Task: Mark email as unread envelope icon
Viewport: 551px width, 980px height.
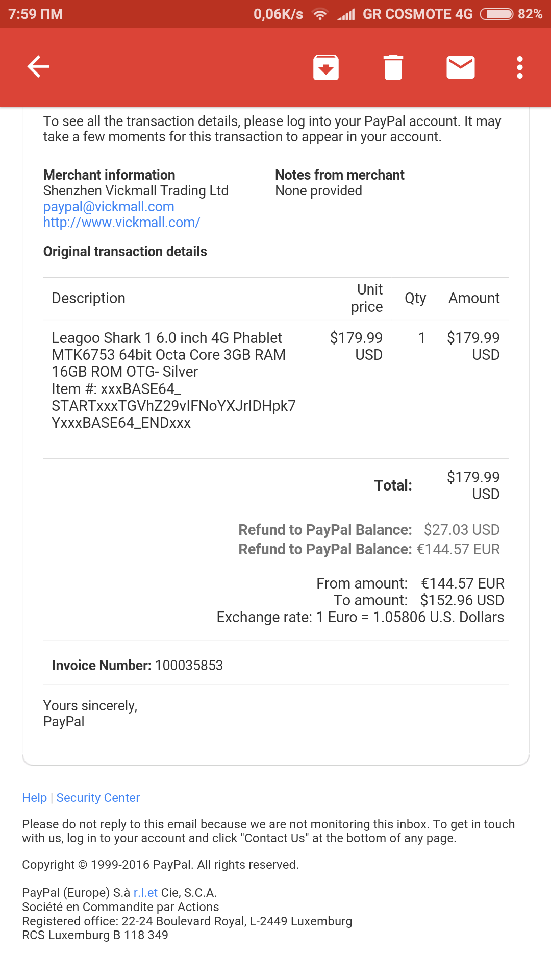Action: [x=461, y=67]
